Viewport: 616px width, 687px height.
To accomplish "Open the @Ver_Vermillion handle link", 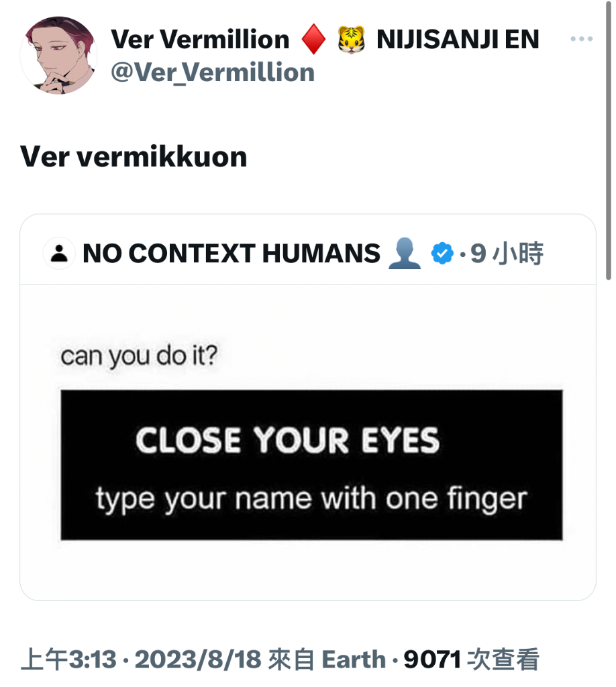I will click(213, 72).
